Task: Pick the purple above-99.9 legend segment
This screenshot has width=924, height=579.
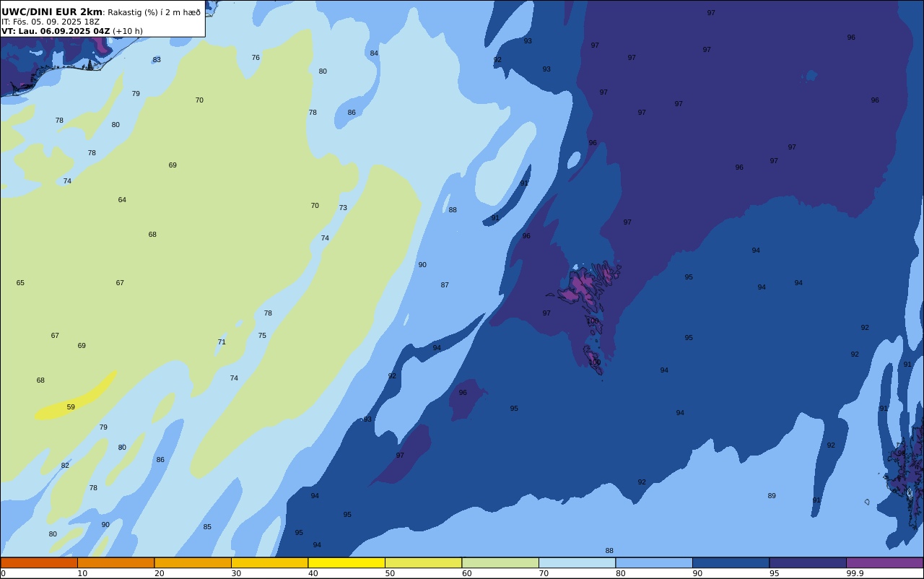Action: [884, 562]
